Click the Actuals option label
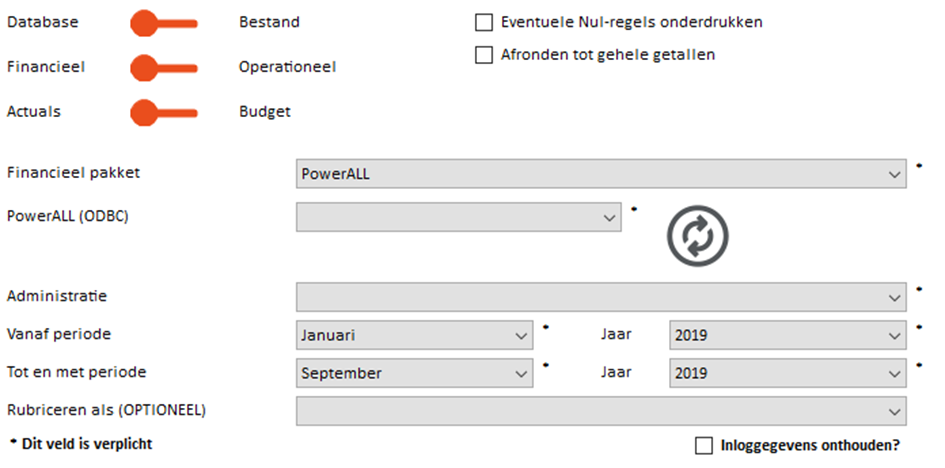This screenshot has height=468, width=945. 34,112
